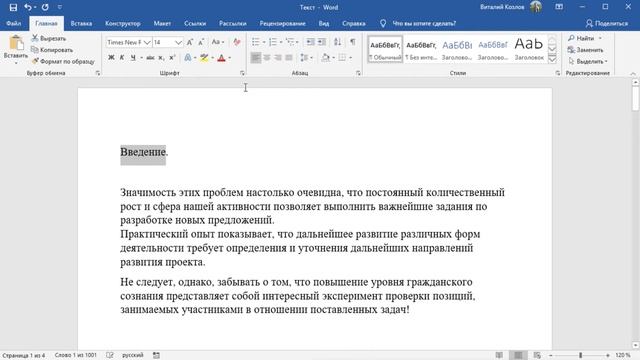
Task: Open the Выделить selection dropdown
Action: tap(587, 61)
